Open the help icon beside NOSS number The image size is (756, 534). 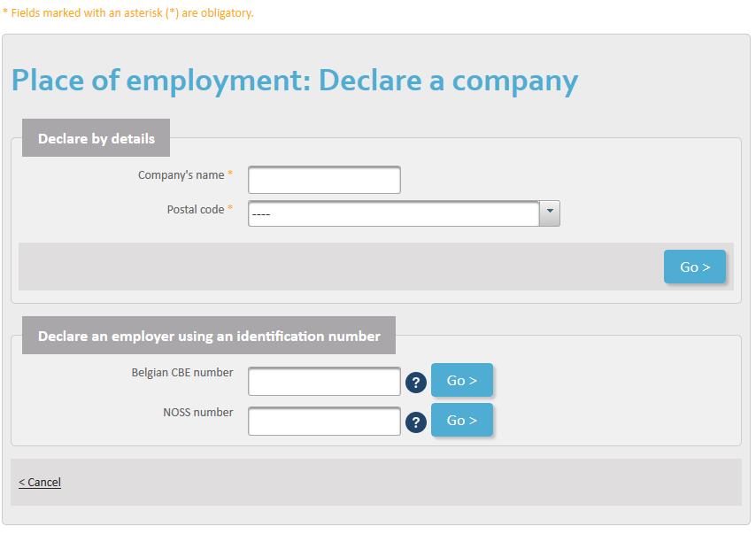coord(415,422)
